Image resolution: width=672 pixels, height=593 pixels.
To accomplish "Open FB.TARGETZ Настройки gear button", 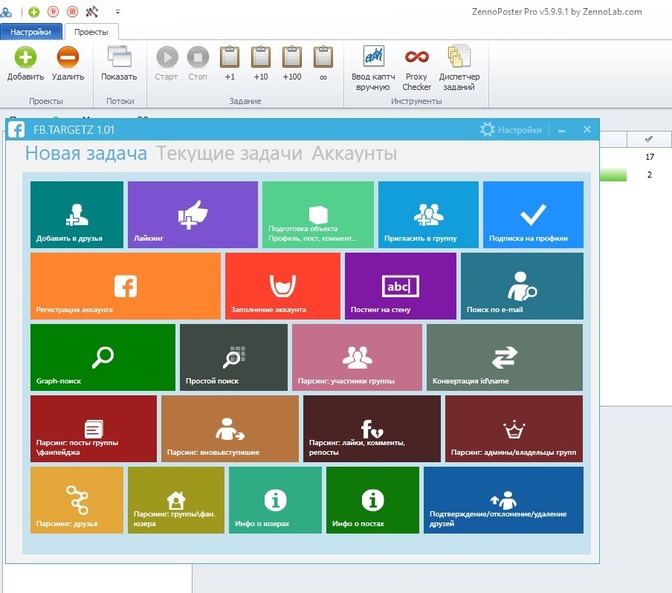I will (510, 129).
